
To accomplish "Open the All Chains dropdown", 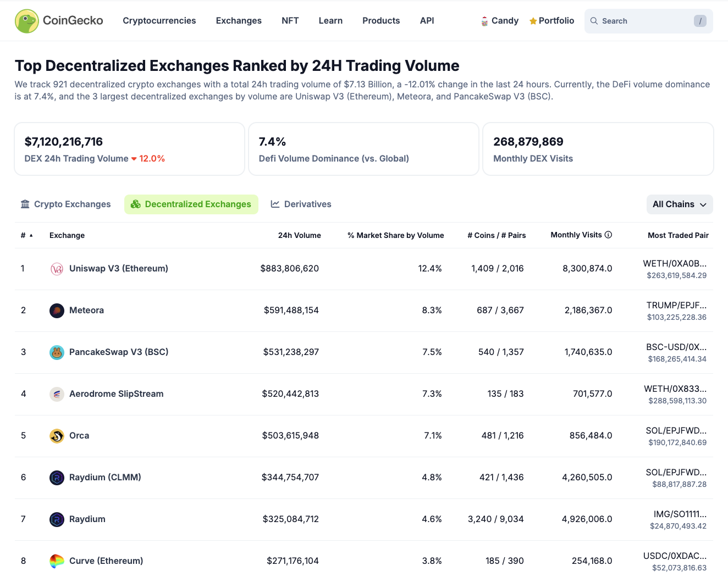I will 680,204.
